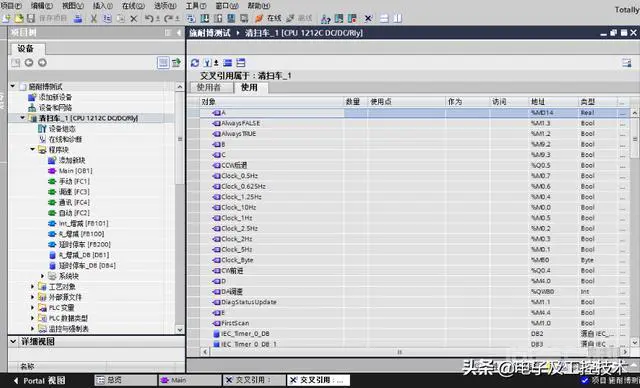Viewport: 640px width, 388px height.
Task: Click the project tree scrollbar up arrow
Action: tap(180, 86)
